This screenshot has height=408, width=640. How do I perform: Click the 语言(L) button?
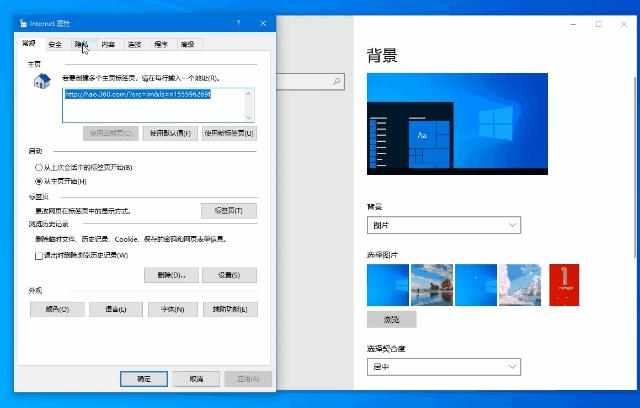(x=116, y=309)
